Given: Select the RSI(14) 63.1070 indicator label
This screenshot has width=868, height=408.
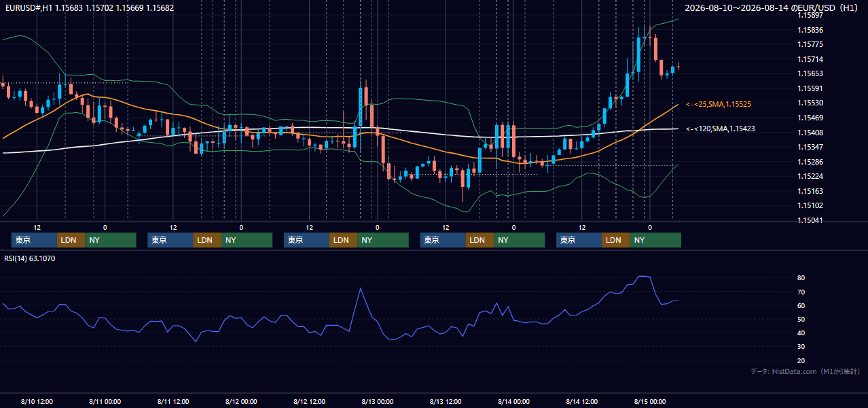Looking at the screenshot, I should [30, 258].
